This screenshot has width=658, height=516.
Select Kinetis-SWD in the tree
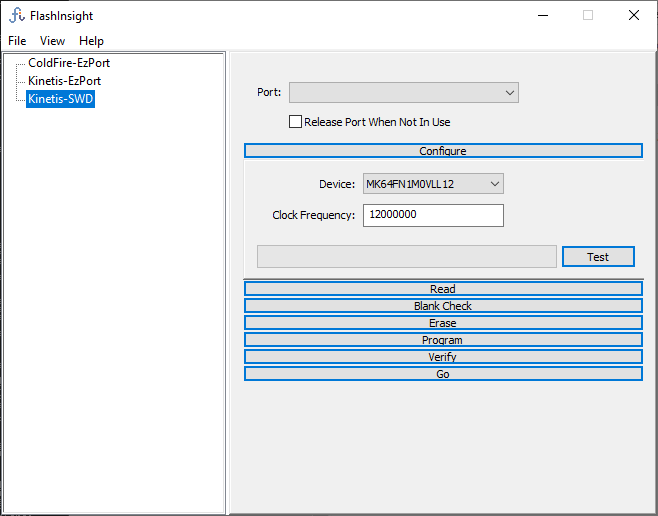(x=60, y=99)
